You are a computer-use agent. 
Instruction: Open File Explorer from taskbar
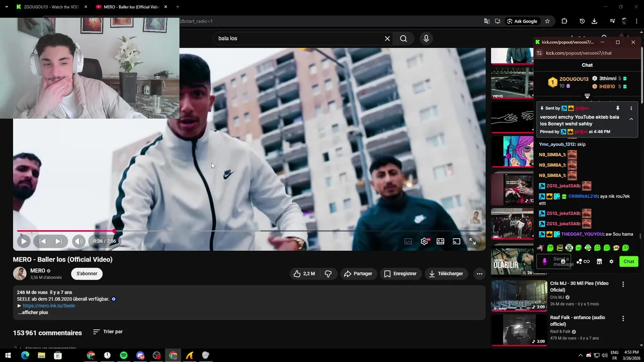click(x=41, y=355)
